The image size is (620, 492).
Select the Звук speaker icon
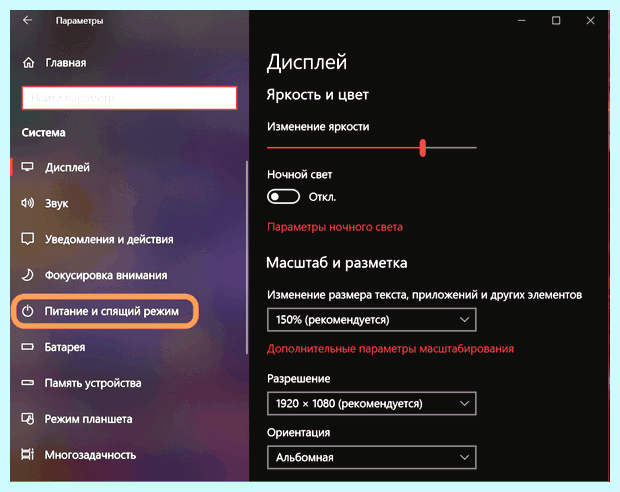(x=27, y=203)
